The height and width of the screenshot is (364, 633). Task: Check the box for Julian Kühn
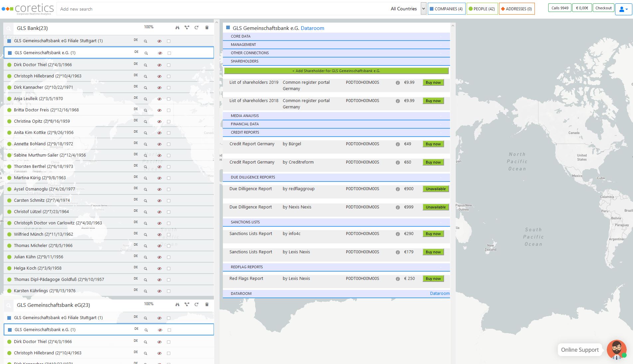pos(169,257)
